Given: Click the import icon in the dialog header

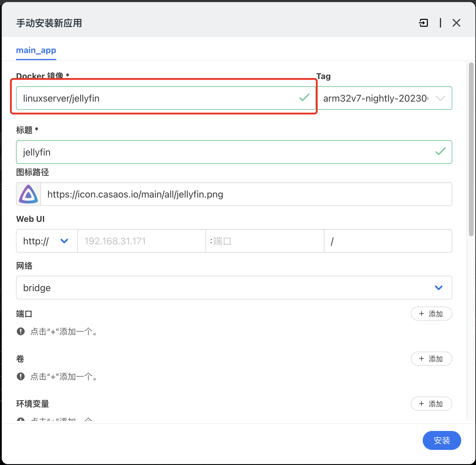Looking at the screenshot, I should (x=424, y=23).
